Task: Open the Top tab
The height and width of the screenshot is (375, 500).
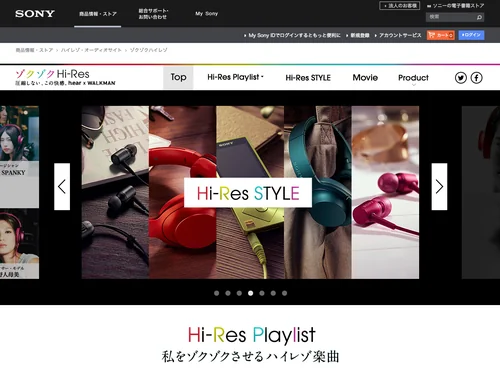Action: (178, 77)
